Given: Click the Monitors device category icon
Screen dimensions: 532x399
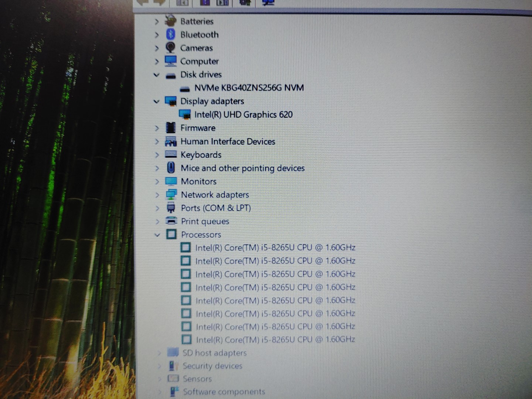Looking at the screenshot, I should 170,181.
